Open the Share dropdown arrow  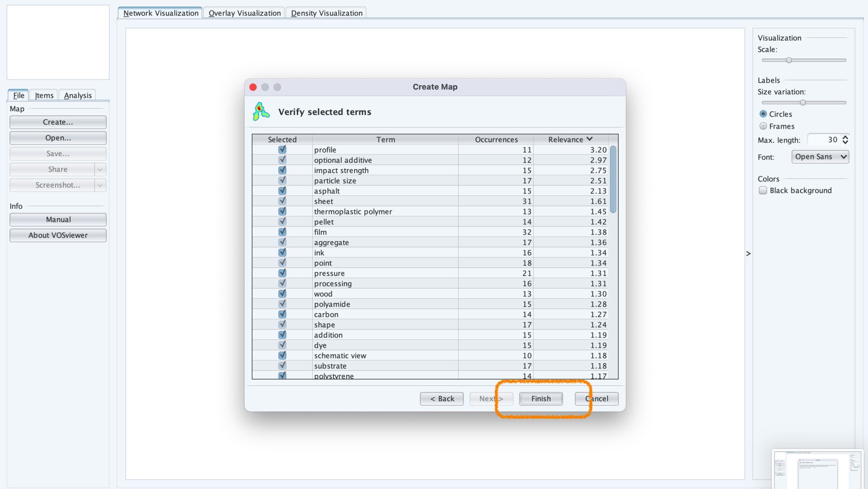tap(100, 169)
